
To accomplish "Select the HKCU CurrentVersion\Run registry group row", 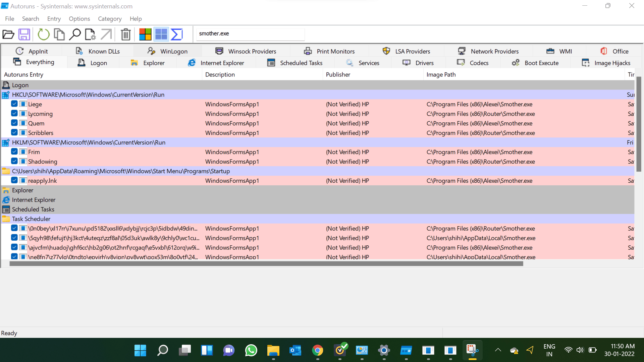I will (88, 95).
